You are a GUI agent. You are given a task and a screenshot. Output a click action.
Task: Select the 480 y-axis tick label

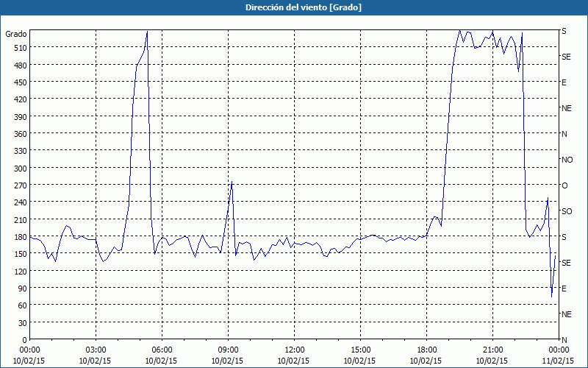pos(21,66)
